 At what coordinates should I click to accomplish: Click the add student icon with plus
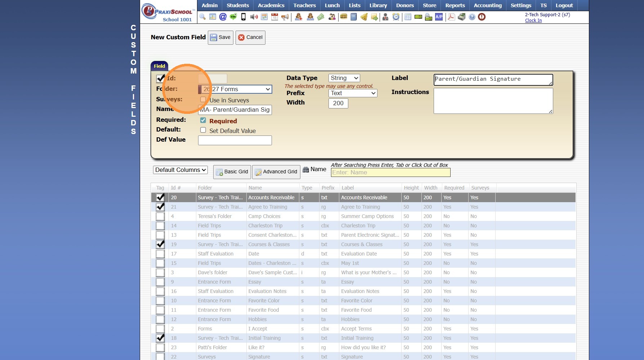[299, 17]
